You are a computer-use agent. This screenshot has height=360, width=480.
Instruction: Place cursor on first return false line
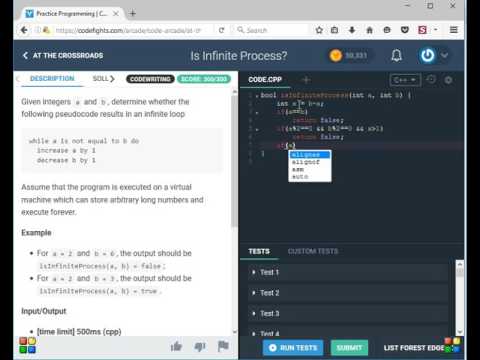pyautogui.click(x=317, y=120)
